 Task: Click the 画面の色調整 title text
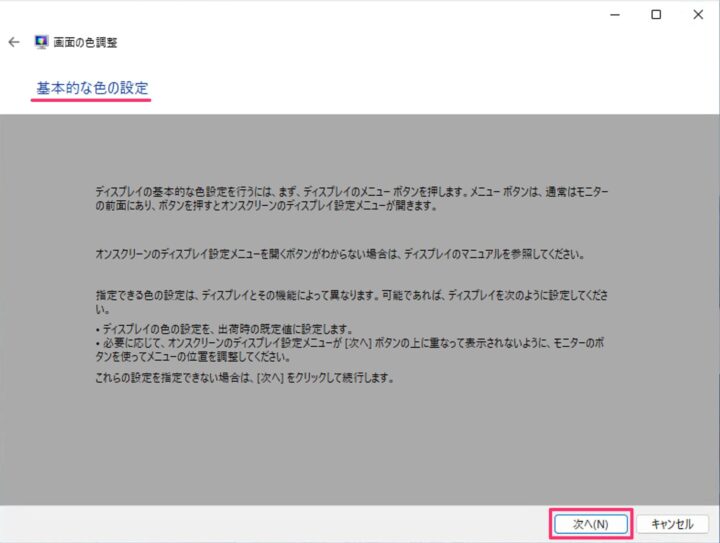click(x=85, y=43)
